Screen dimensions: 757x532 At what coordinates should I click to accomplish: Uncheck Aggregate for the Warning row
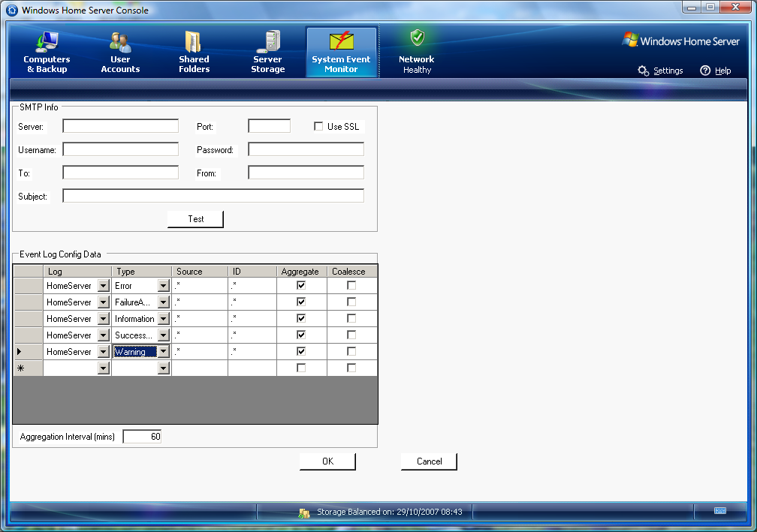tap(301, 351)
